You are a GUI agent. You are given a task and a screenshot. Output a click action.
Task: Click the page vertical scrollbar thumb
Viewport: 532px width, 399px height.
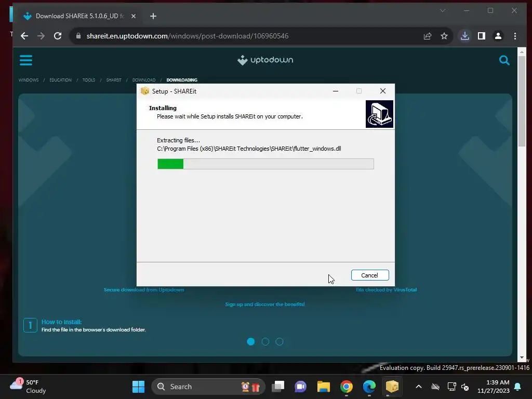(x=522, y=101)
